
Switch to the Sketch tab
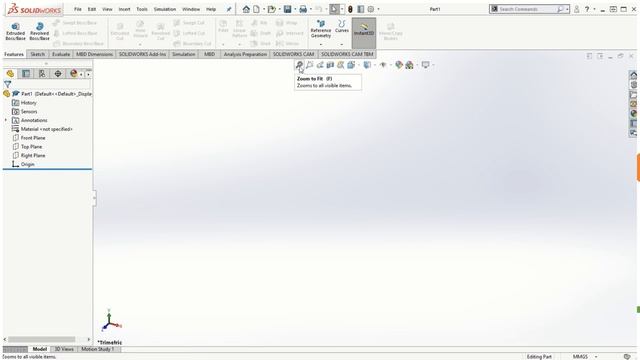pyautogui.click(x=38, y=54)
